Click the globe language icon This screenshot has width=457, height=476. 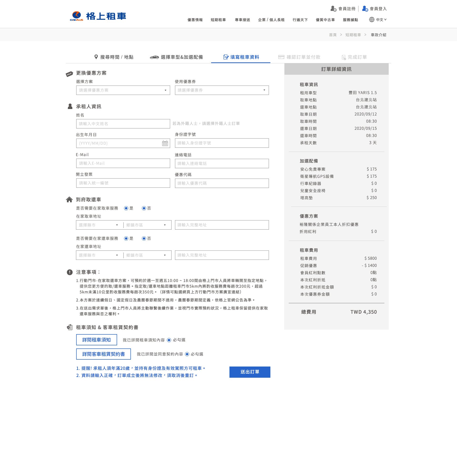372,20
